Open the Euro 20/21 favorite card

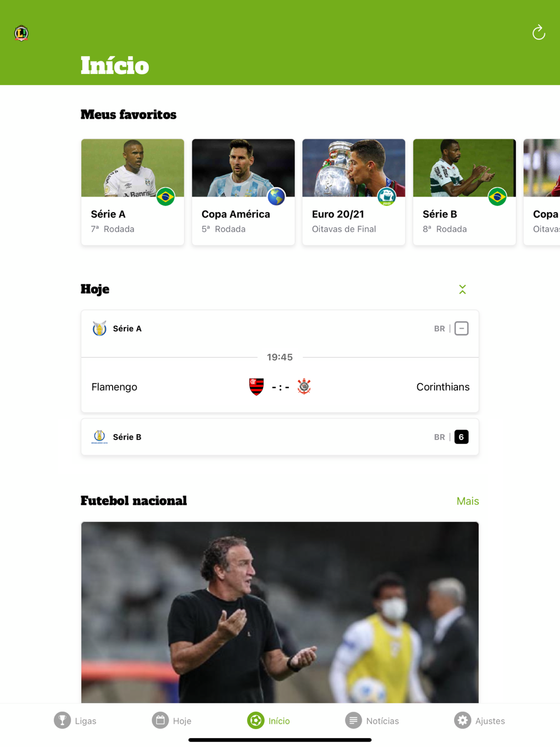pyautogui.click(x=354, y=192)
